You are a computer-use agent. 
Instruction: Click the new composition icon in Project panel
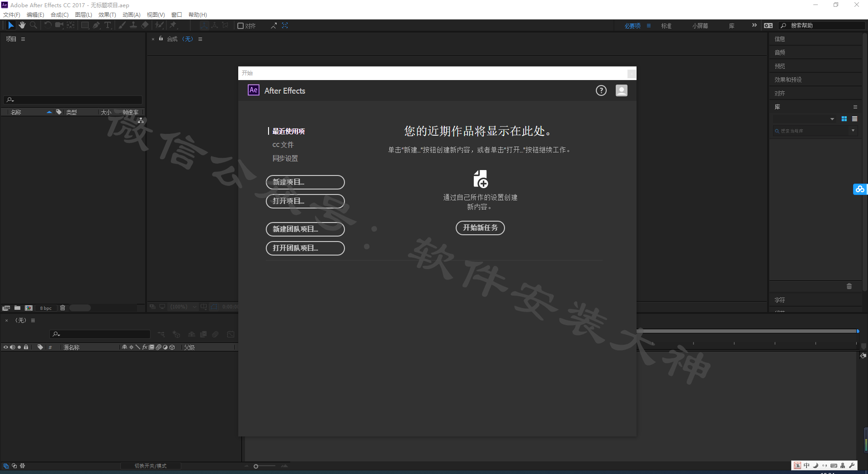(29, 308)
